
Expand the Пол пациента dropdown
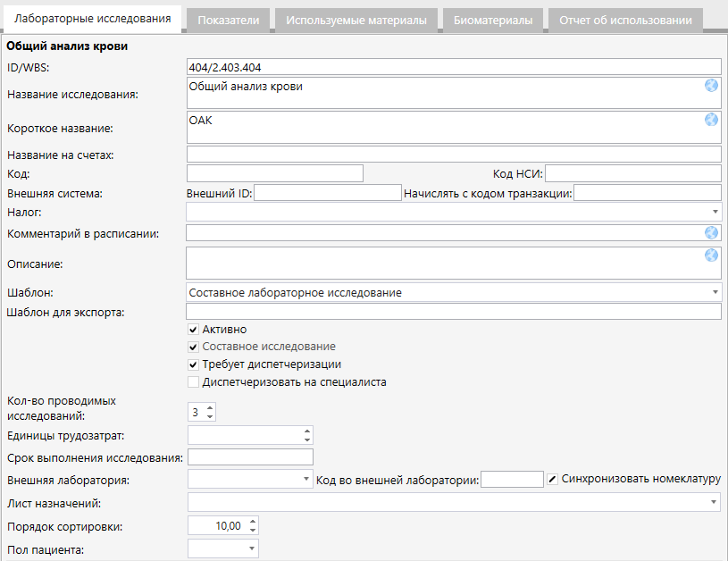click(x=252, y=549)
